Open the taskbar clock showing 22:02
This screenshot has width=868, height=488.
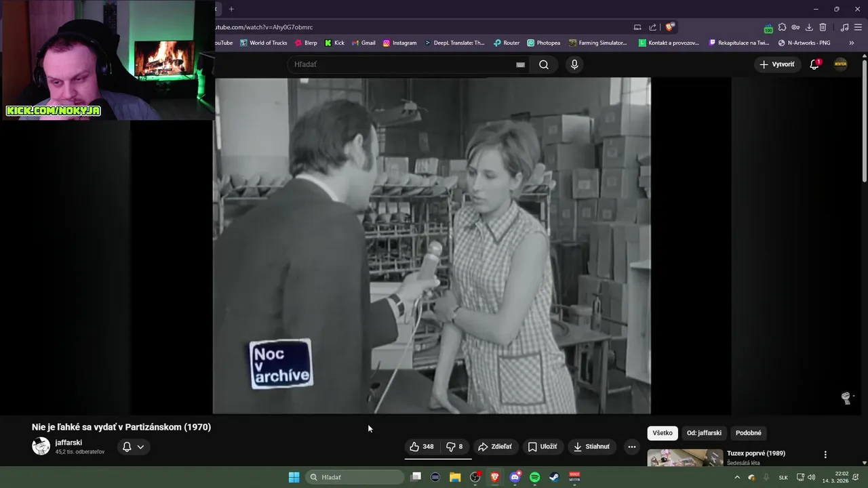click(x=835, y=477)
